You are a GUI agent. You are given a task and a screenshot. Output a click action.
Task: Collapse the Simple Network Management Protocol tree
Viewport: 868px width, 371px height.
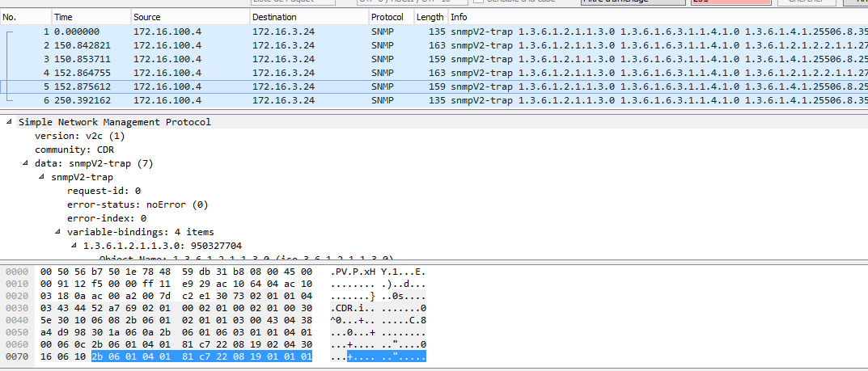[10, 122]
